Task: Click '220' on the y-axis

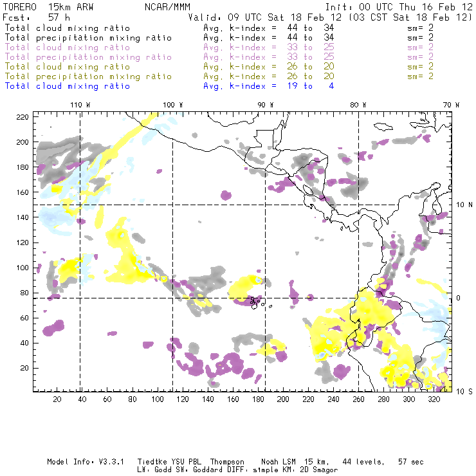Action: pos(23,117)
